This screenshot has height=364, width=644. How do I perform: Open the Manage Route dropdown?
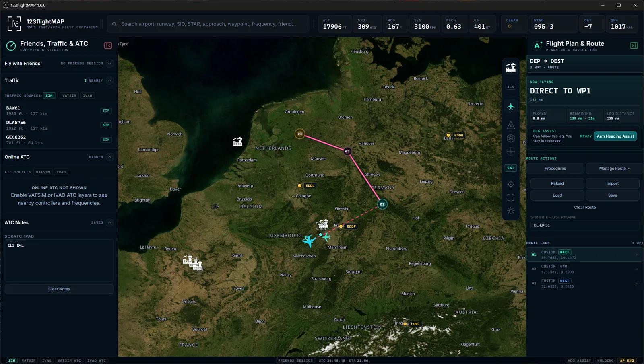[614, 169]
